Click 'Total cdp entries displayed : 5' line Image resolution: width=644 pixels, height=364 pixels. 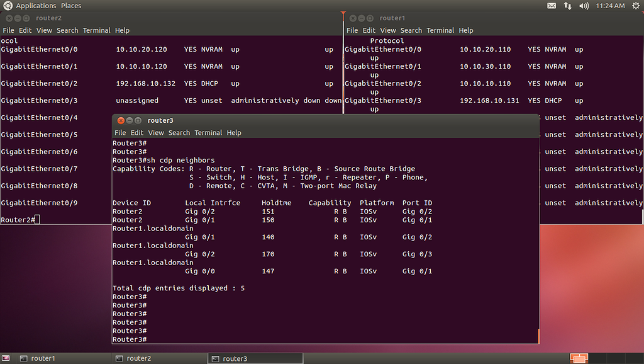coord(179,288)
